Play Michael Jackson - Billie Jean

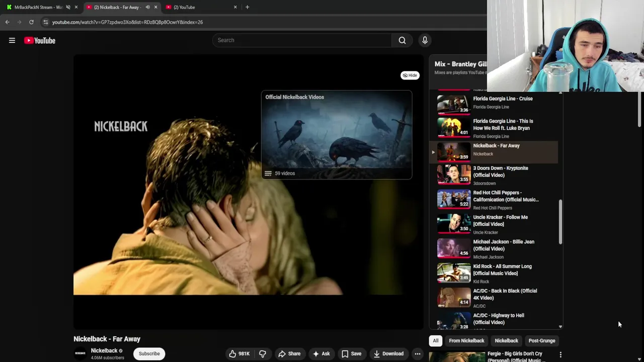click(494, 249)
